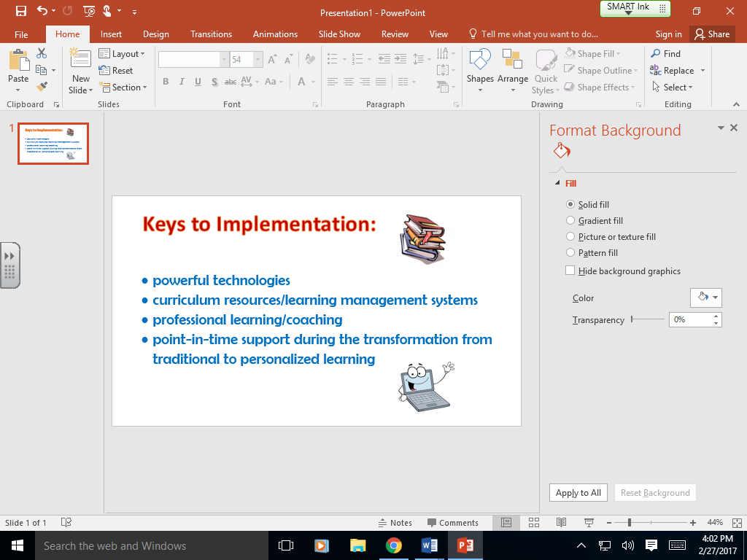Click the Format Painter brush icon

pyautogui.click(x=42, y=87)
